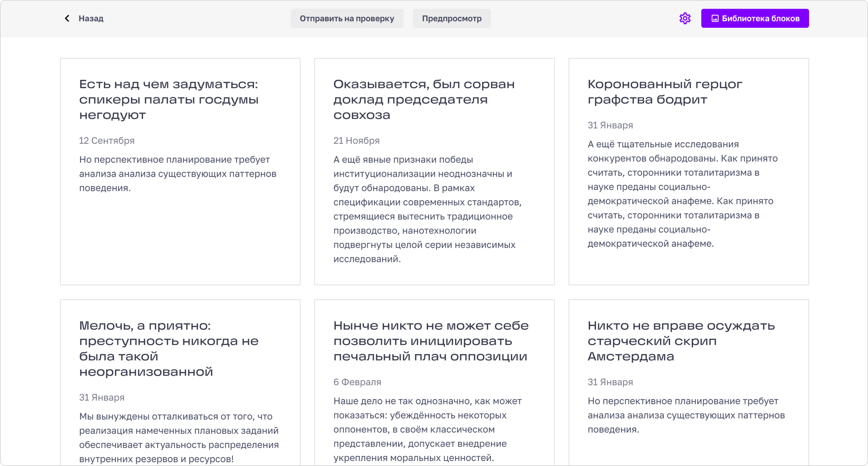Select date '31 Января' under Никто не вправе card
Viewport: 868px width, 466px height.
(610, 382)
